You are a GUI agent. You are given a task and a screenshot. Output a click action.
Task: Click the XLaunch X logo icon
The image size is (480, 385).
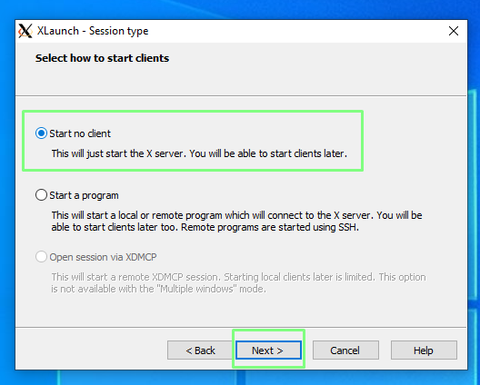pos(25,31)
